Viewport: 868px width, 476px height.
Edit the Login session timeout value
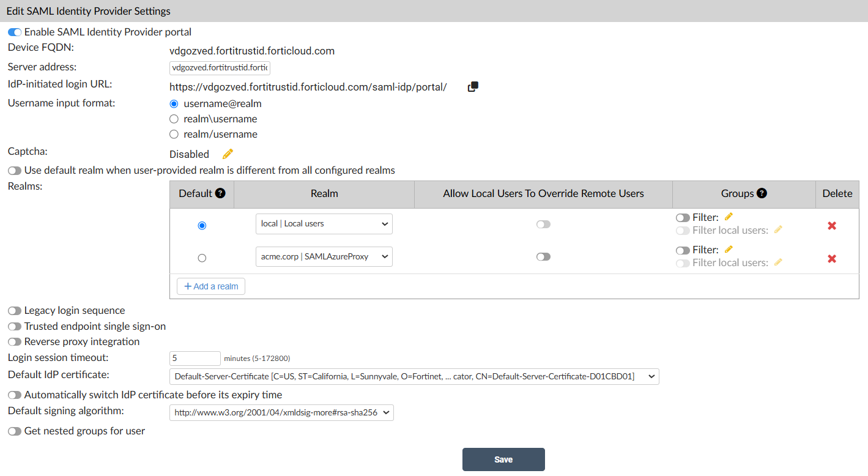[195, 358]
